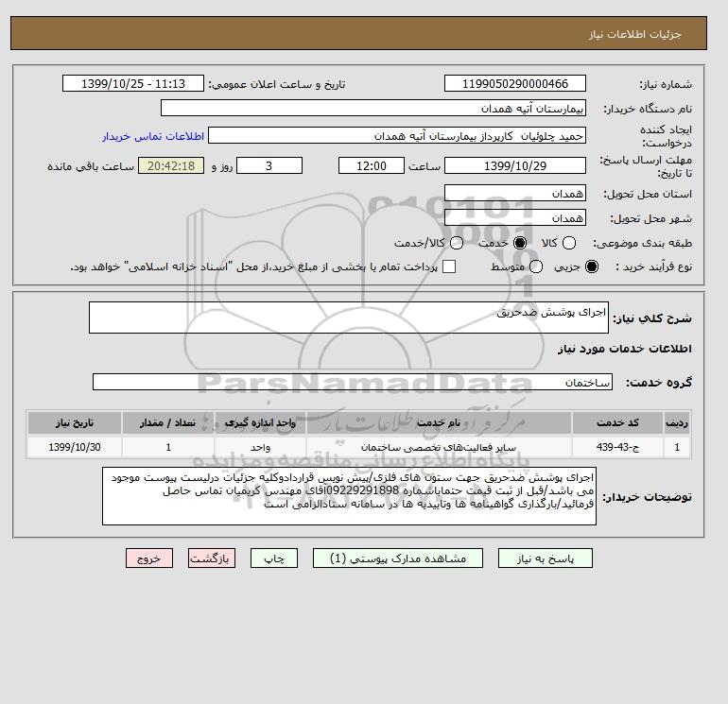Click the استان محل تحویل field همدان
Viewport: 728px width, 704px height.
tap(515, 193)
